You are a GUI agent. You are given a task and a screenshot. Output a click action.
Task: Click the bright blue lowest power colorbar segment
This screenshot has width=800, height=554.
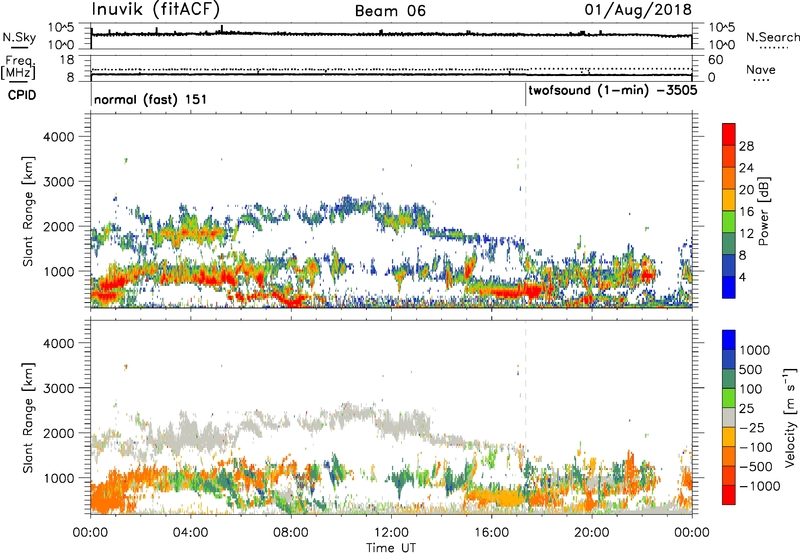[729, 288]
